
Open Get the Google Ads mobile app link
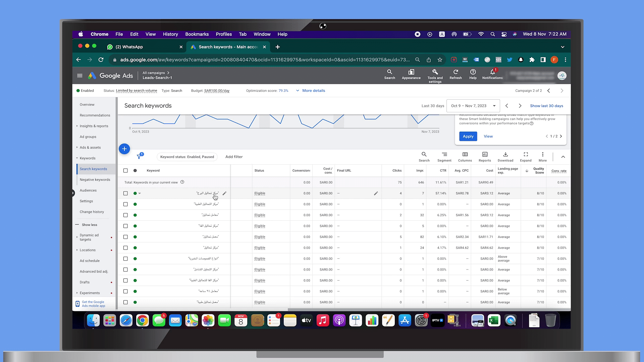[93, 304]
